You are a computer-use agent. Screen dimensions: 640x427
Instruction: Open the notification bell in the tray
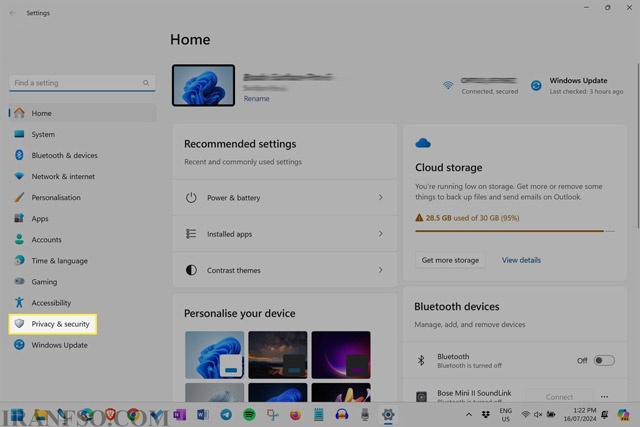[x=604, y=415]
